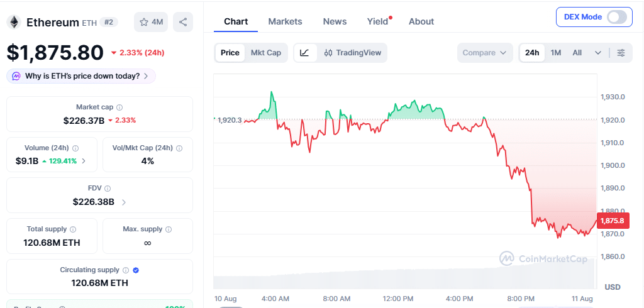Viewport: 644px width, 308px height.
Task: Open the share icon button
Action: [x=183, y=22]
